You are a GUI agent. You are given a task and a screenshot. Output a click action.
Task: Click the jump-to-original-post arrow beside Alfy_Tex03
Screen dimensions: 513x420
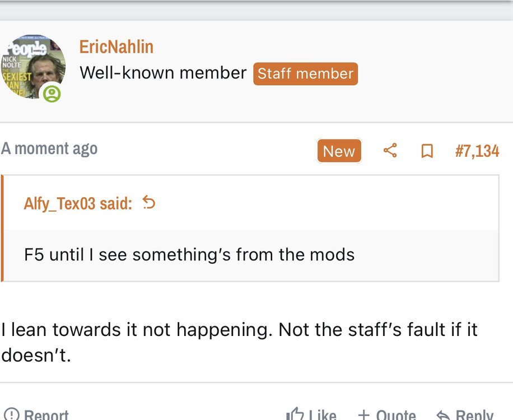click(149, 203)
